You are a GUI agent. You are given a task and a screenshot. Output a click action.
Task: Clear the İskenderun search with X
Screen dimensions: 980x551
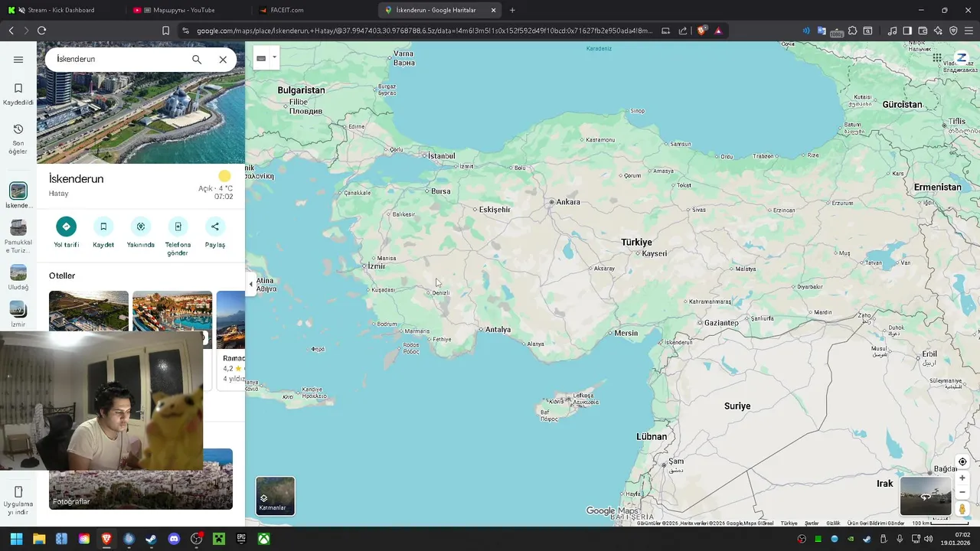[223, 60]
